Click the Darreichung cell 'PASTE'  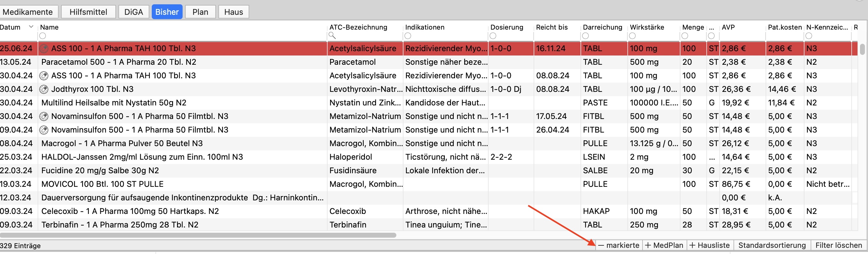coord(595,103)
